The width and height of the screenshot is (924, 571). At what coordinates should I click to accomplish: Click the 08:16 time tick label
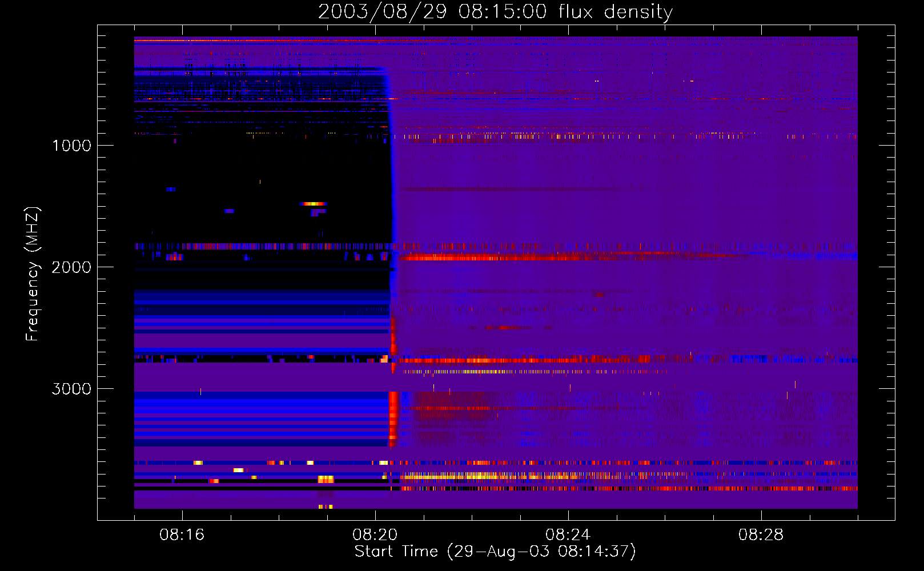pyautogui.click(x=182, y=535)
